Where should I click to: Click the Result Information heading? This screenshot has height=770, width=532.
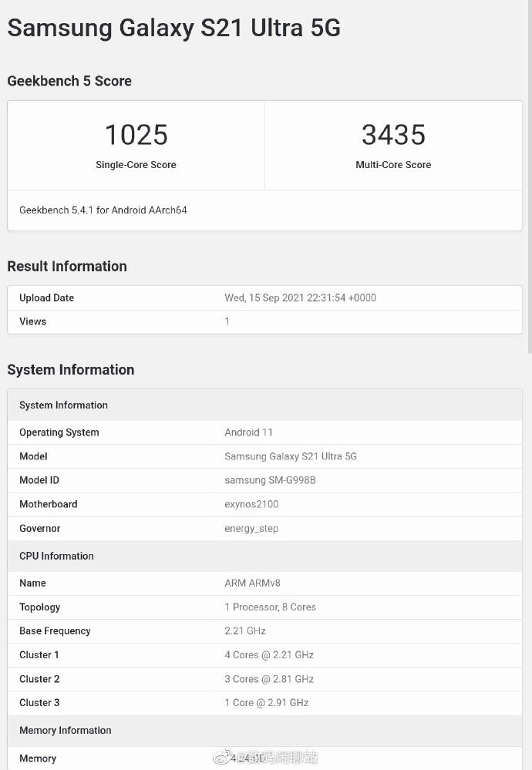tap(67, 266)
